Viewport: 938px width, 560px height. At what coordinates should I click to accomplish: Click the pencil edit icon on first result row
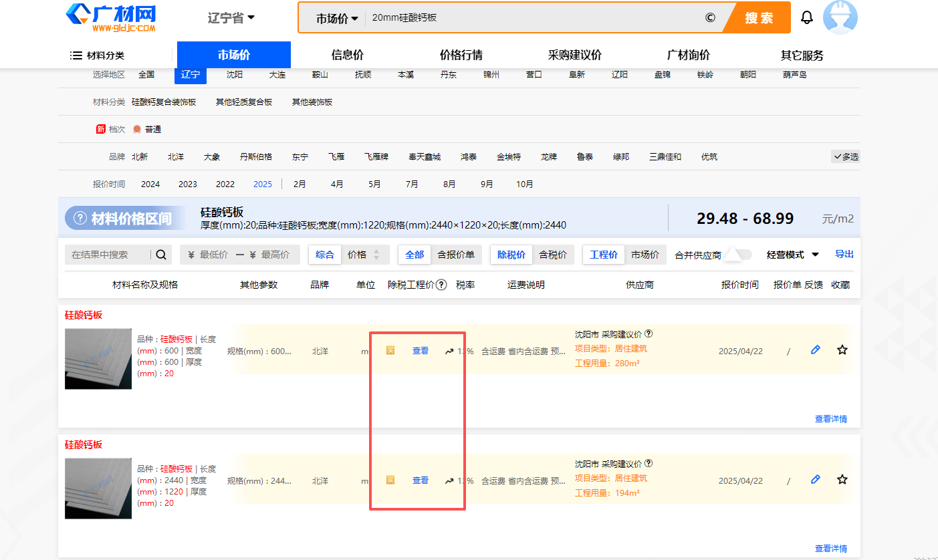tap(815, 349)
